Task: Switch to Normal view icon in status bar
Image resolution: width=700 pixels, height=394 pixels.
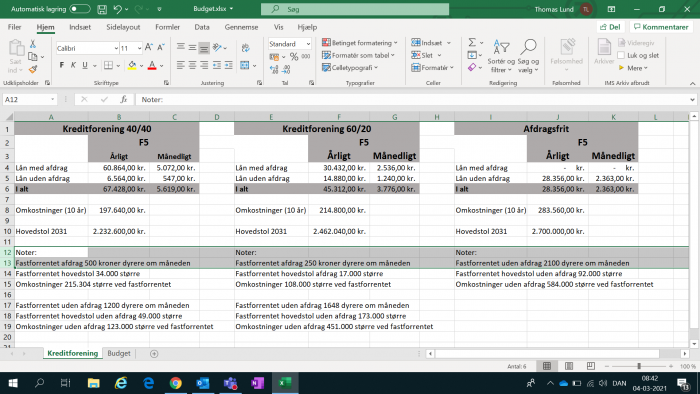Action: point(547,366)
